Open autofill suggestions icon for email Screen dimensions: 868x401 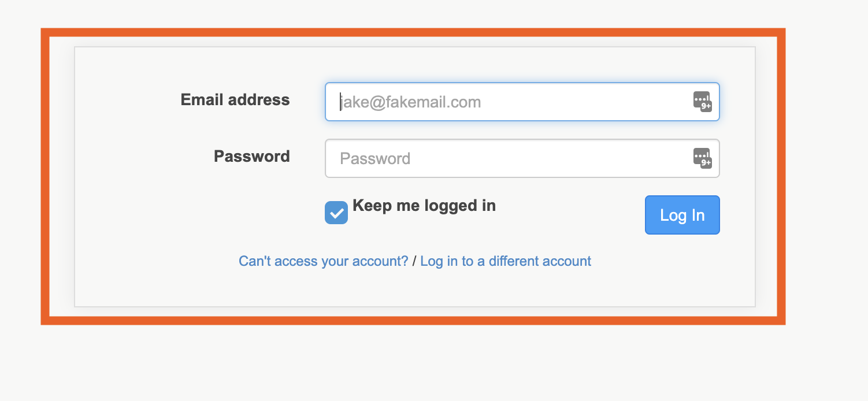pos(702,102)
